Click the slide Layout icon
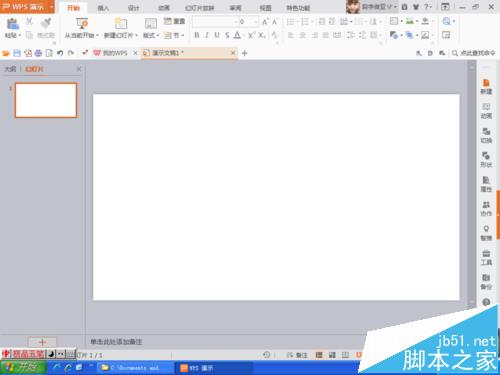The width and height of the screenshot is (500, 375). click(151, 24)
